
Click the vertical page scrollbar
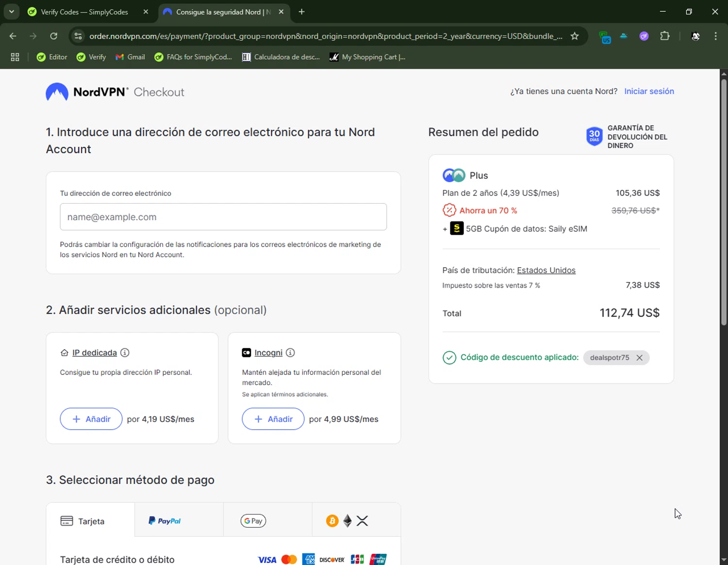724,202
